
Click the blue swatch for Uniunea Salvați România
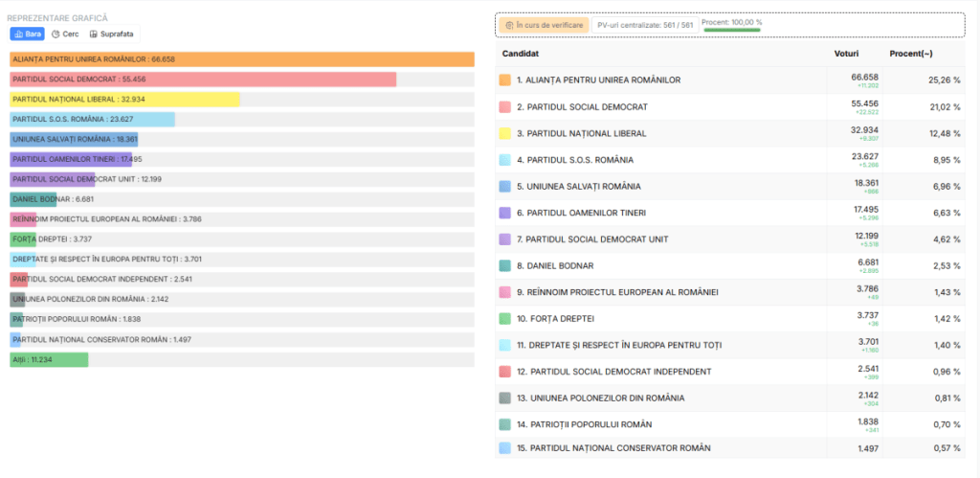click(x=505, y=187)
